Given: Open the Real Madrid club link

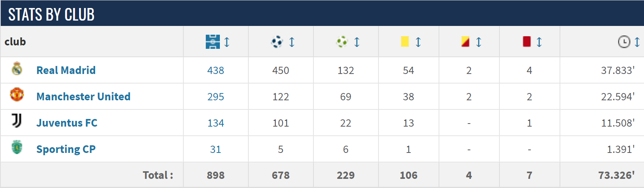Looking at the screenshot, I should pos(66,70).
